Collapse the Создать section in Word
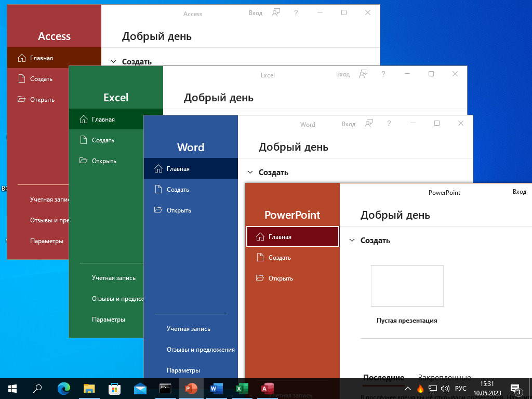This screenshot has width=532, height=399. [x=250, y=172]
